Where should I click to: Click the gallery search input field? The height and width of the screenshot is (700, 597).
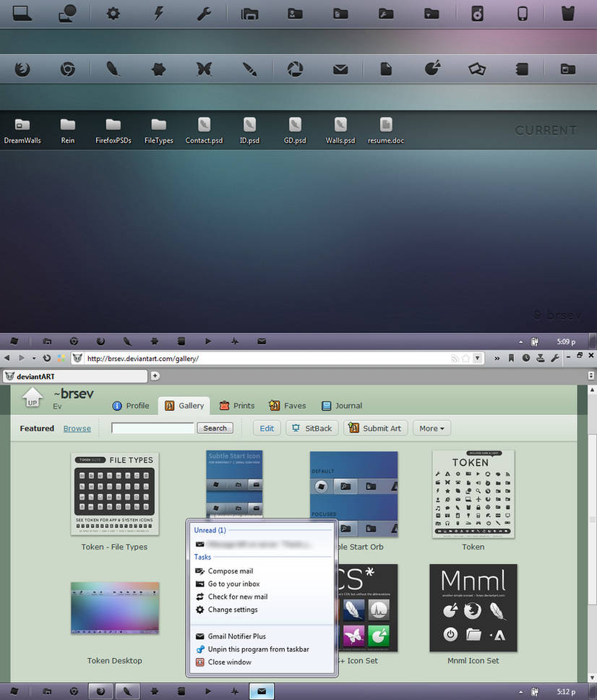tap(153, 428)
